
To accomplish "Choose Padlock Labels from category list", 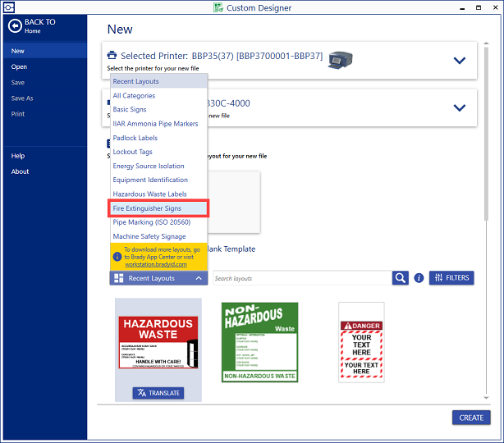I will pos(136,138).
